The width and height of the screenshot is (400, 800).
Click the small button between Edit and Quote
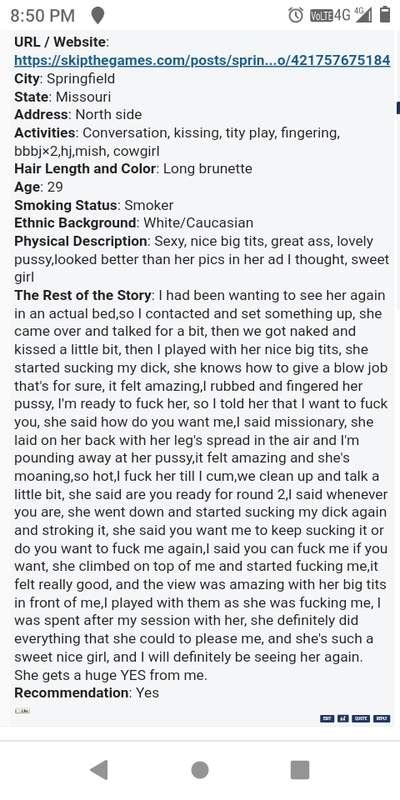pos(343,718)
